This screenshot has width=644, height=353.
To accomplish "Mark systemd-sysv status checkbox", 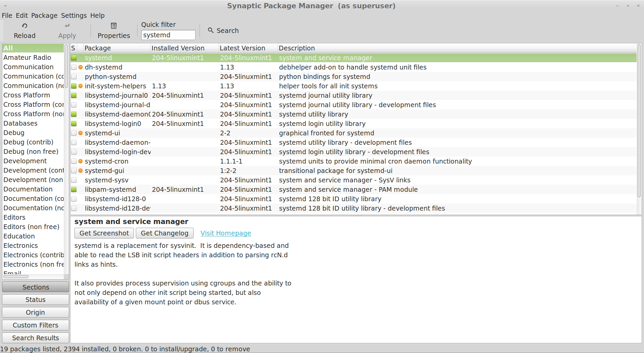I will pos(74,180).
